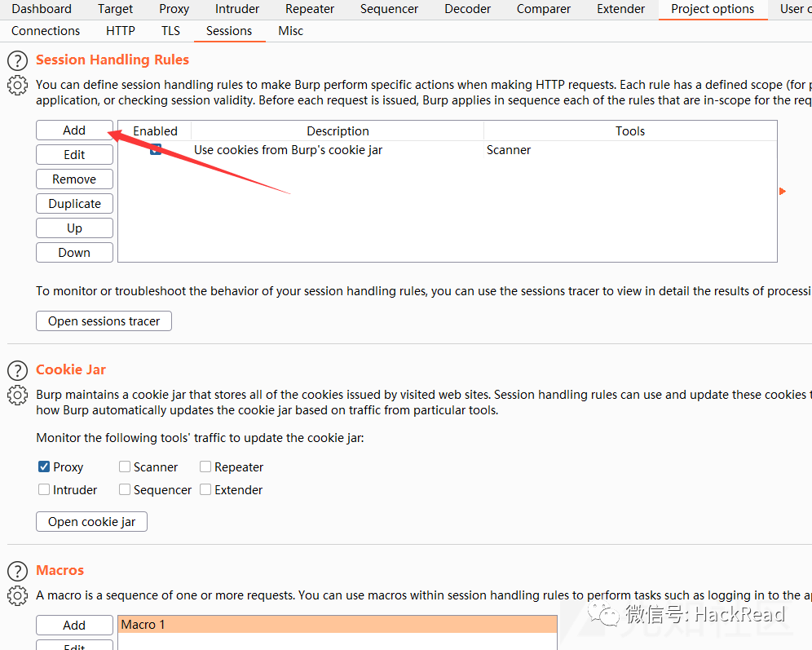Select Macro 1 in macros list

[x=338, y=625]
